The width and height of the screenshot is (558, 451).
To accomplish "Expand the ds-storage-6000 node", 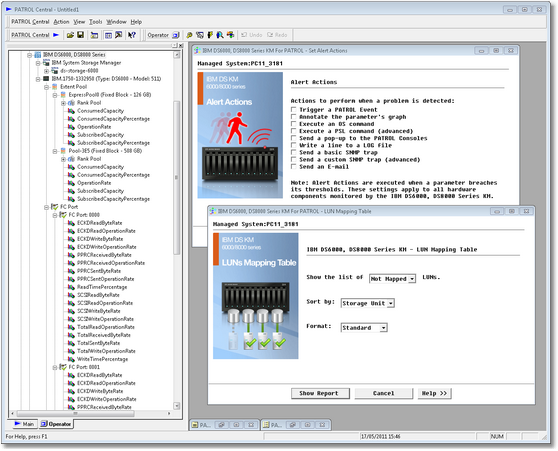I will pos(46,71).
